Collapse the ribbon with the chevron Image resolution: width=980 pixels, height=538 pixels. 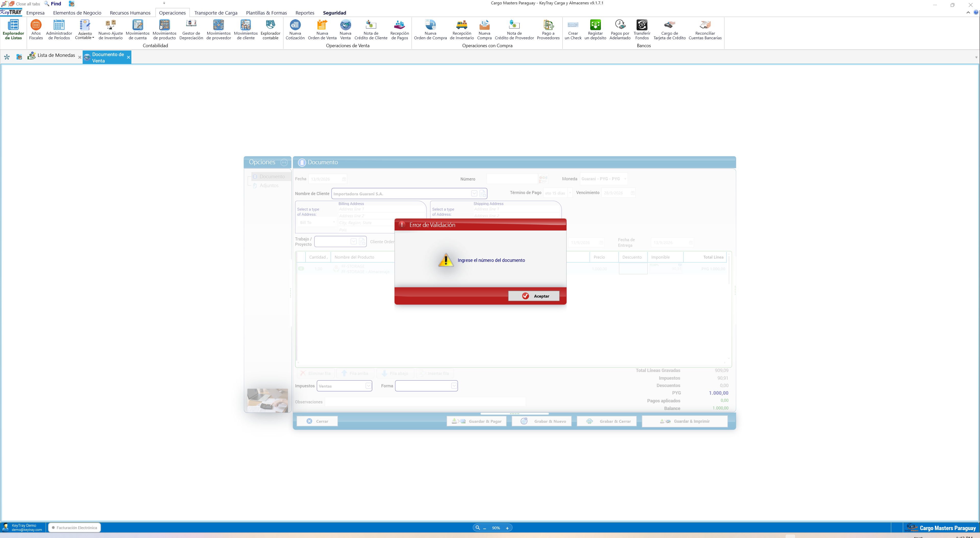[968, 12]
